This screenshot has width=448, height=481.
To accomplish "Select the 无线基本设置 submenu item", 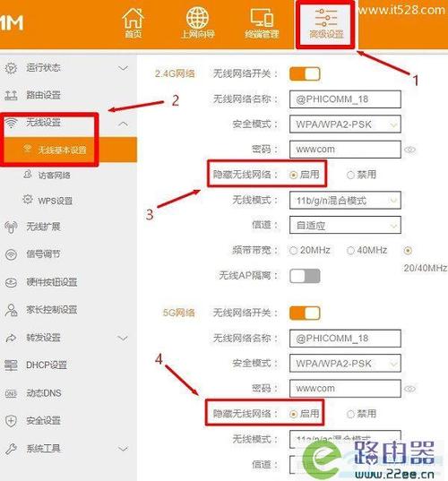I will 68,150.
